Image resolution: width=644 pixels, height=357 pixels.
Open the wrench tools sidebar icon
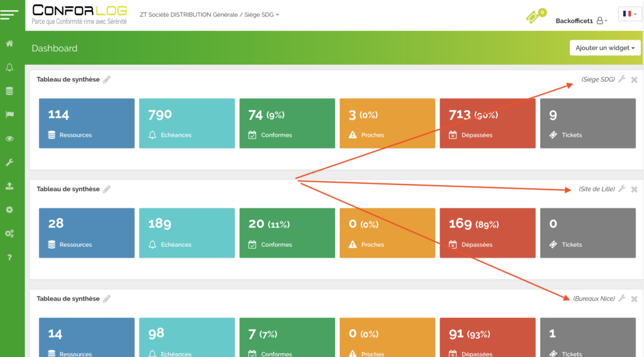point(9,162)
